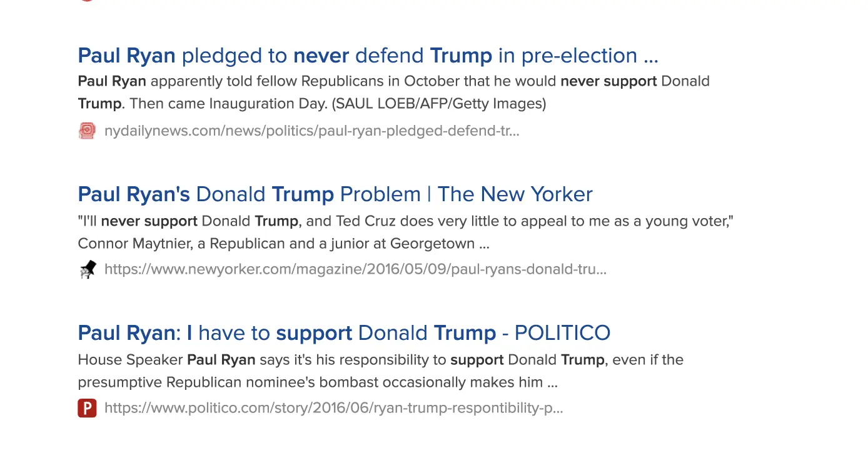The height and width of the screenshot is (463, 868).
Task: Click the word "POLITICO" in third title
Action: coord(562,333)
